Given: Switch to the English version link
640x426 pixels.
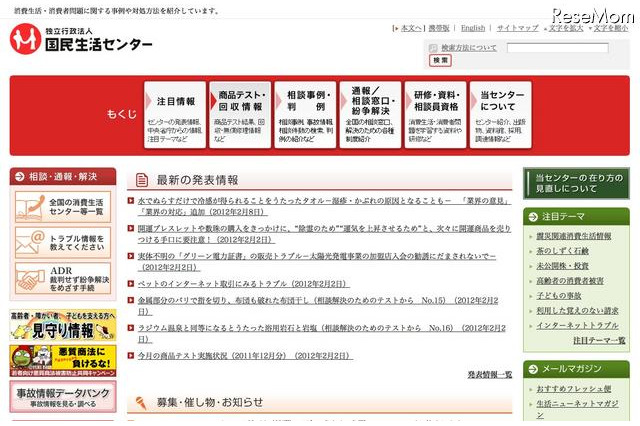Looking at the screenshot, I should [x=473, y=29].
